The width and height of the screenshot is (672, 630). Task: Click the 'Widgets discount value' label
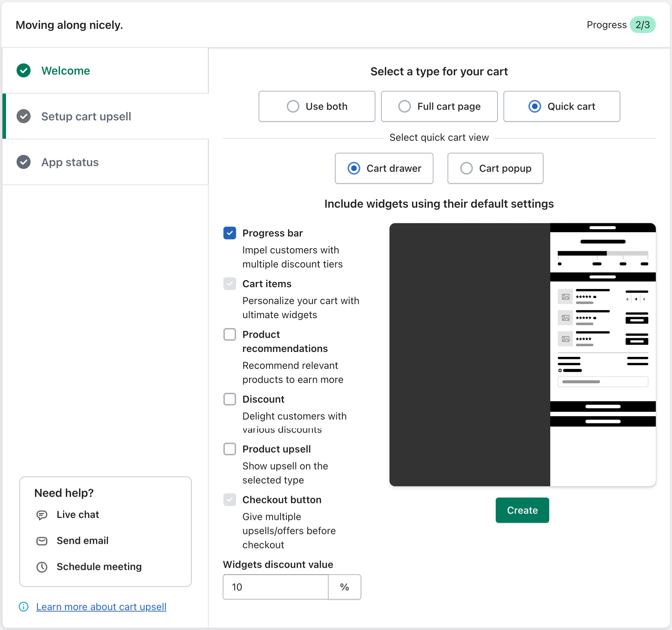tap(278, 565)
